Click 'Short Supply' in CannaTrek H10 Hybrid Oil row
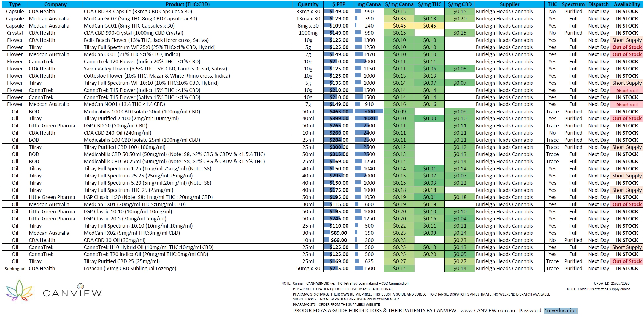644x317 pixels. click(627, 247)
